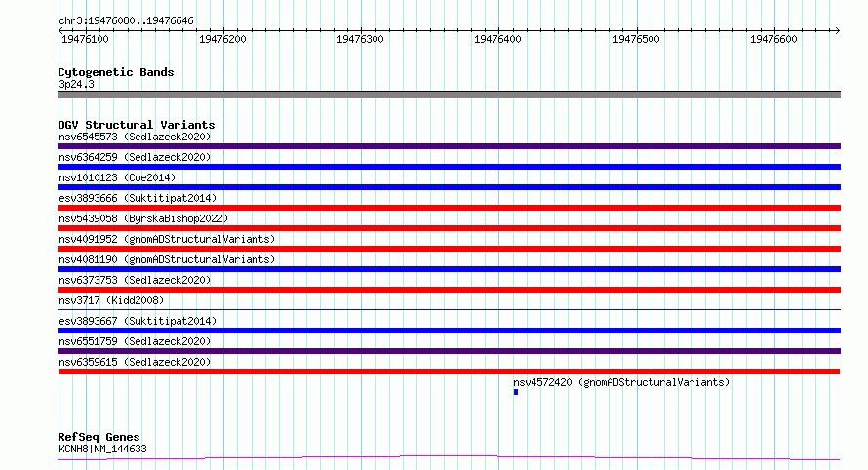Image resolution: width=868 pixels, height=470 pixels.
Task: Select the red bar under esv3893666
Action: tap(449, 208)
